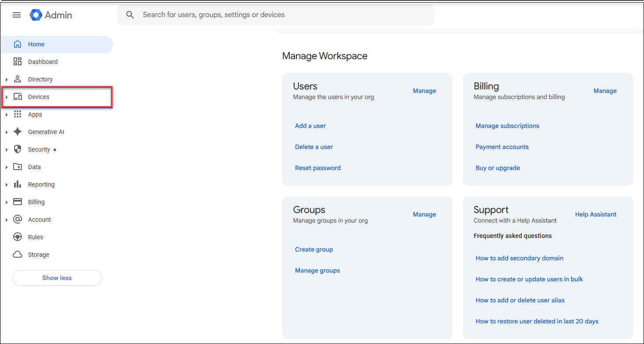Viewport: 644px width, 344px height.
Task: Click the Rules steering wheel icon
Action: tap(18, 237)
